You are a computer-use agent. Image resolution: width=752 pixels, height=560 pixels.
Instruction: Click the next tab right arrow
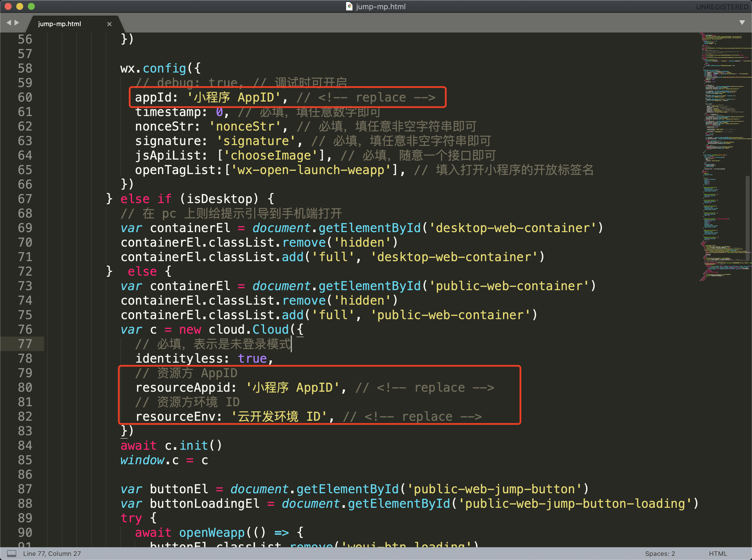17,23
